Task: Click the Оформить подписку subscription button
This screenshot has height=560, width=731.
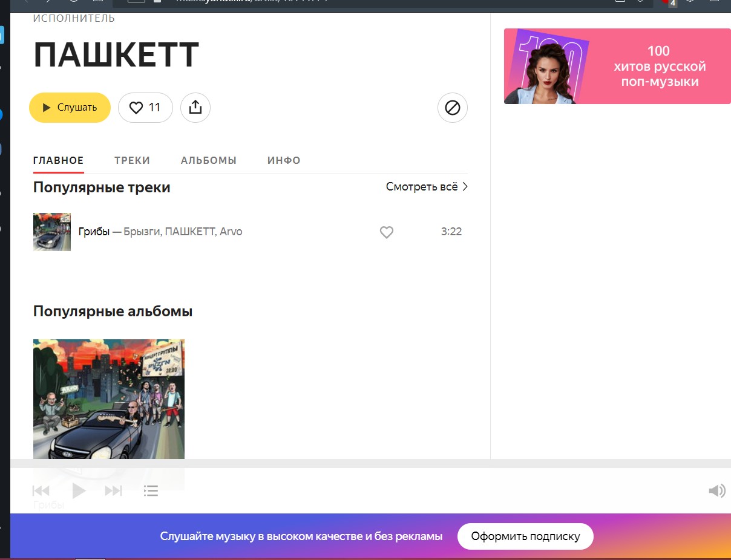Action: (525, 536)
